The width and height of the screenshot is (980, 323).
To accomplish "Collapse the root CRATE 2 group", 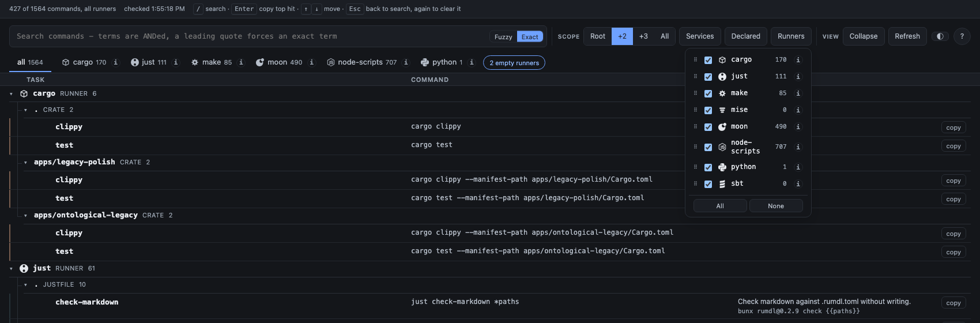I will (x=25, y=110).
